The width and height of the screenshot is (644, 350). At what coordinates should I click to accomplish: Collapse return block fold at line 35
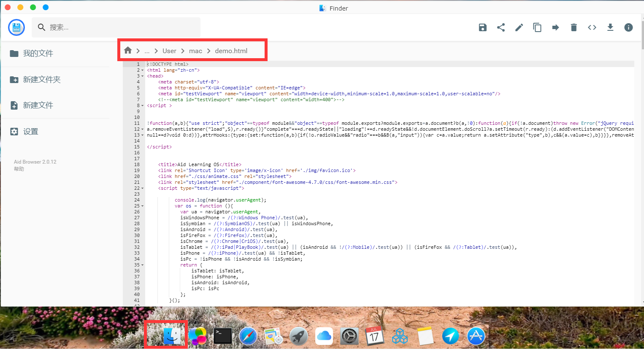143,265
